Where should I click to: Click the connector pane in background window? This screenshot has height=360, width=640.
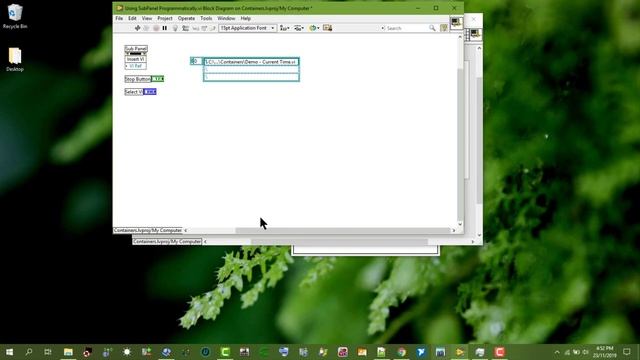[468, 34]
